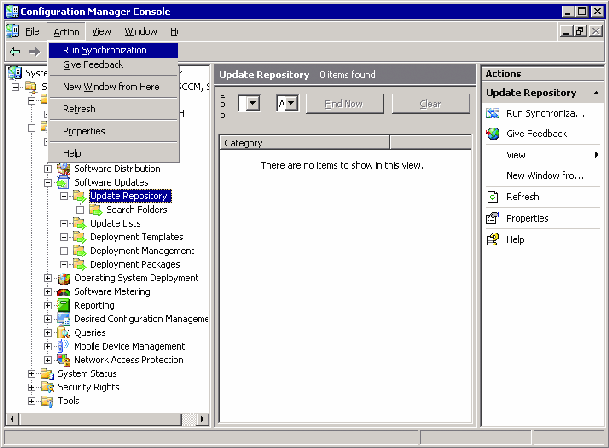Click the Software Updates node icon

click(63, 183)
